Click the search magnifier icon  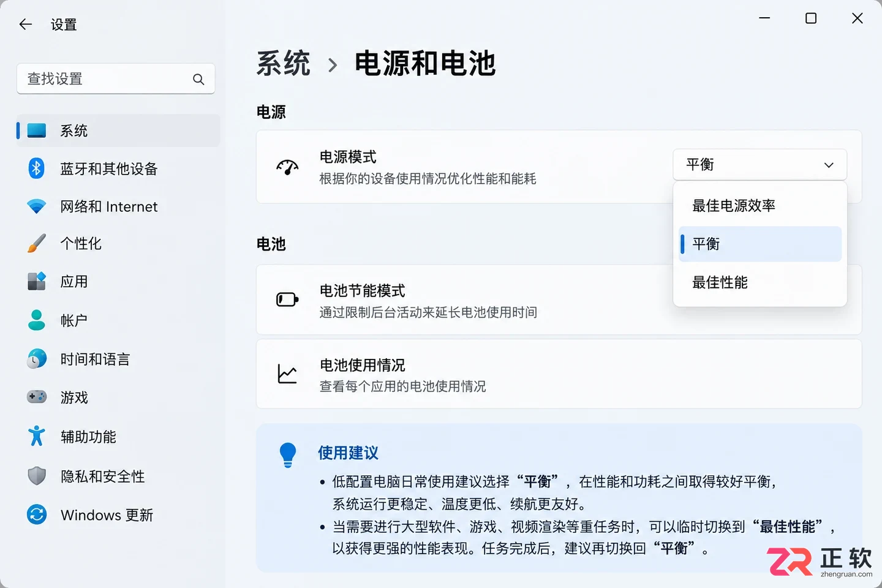click(198, 79)
